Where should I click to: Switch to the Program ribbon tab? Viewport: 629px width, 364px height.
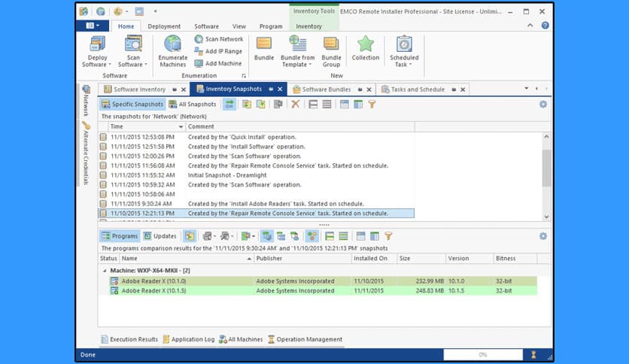[x=271, y=26]
